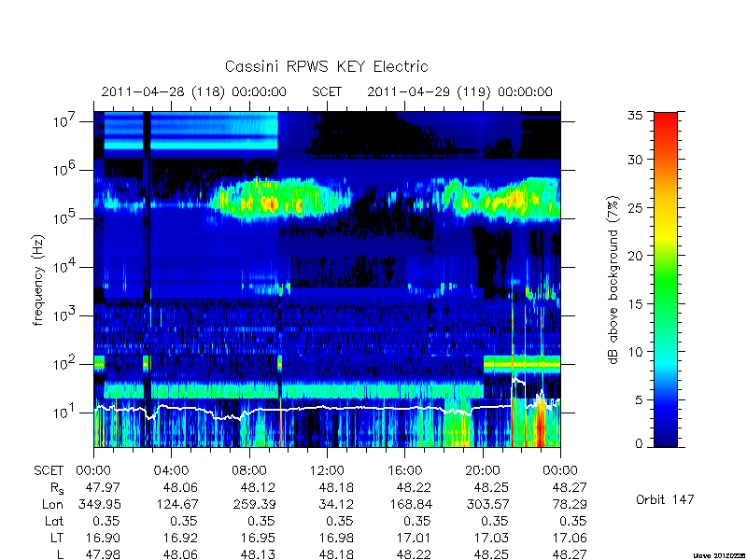Click the color bar label 30
Viewport: 747px width, 560px height.
coord(635,159)
